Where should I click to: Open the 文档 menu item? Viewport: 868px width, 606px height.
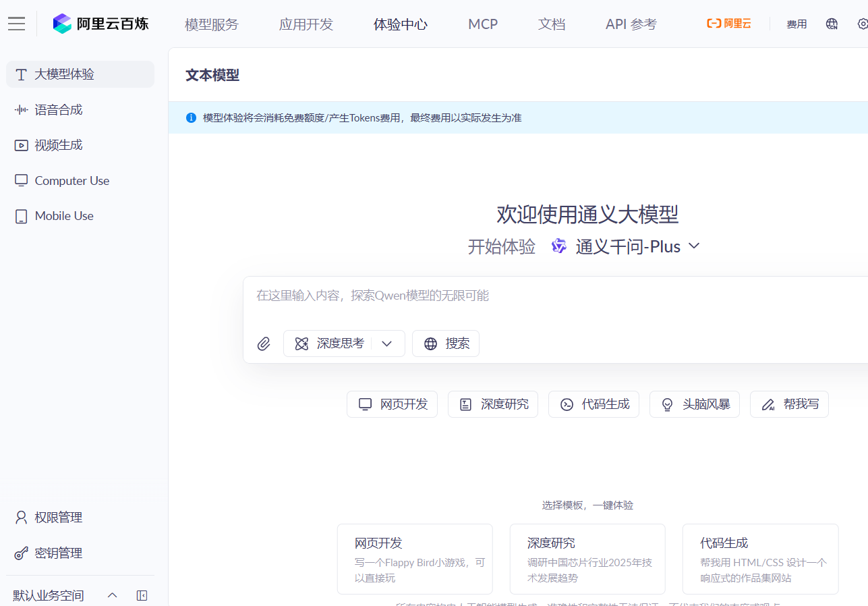click(x=551, y=24)
